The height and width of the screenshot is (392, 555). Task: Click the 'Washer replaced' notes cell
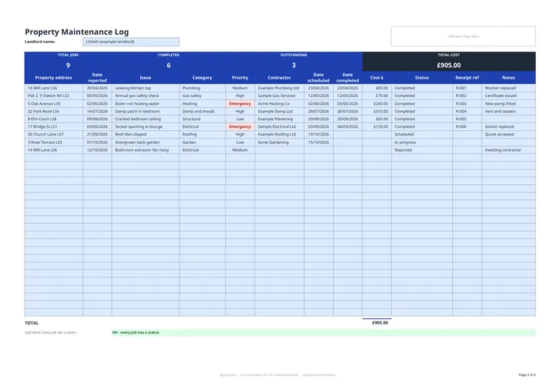click(x=509, y=88)
